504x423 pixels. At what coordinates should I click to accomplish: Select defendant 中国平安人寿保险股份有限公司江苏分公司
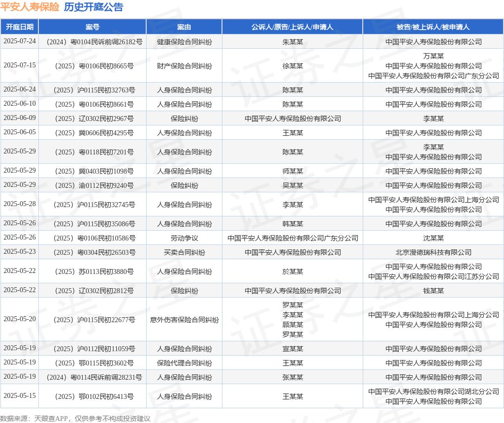[433, 276]
